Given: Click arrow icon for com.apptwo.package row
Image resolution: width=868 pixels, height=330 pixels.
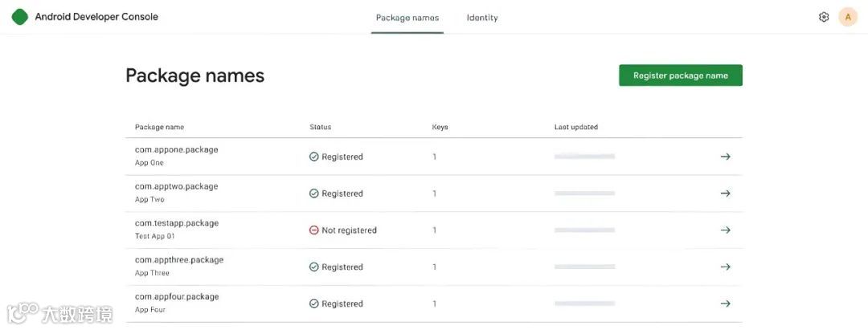Looking at the screenshot, I should [x=725, y=194].
